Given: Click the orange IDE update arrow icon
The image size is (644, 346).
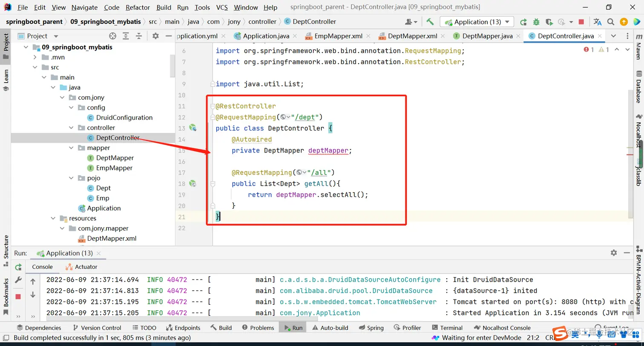Looking at the screenshot, I should point(624,22).
